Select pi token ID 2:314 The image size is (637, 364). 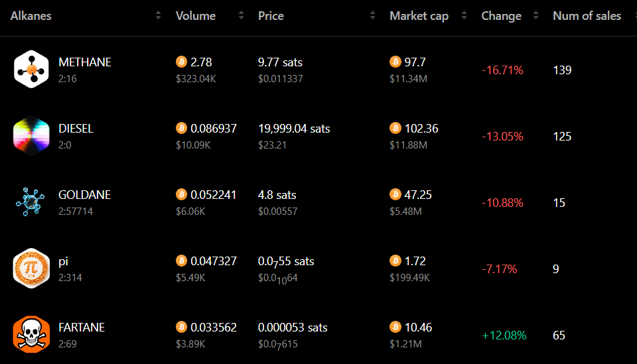click(x=70, y=278)
